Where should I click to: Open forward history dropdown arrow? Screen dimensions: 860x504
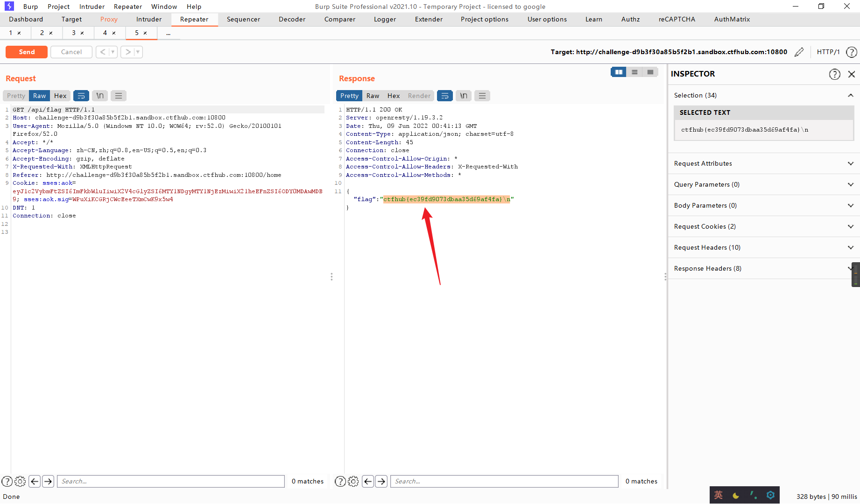point(138,52)
